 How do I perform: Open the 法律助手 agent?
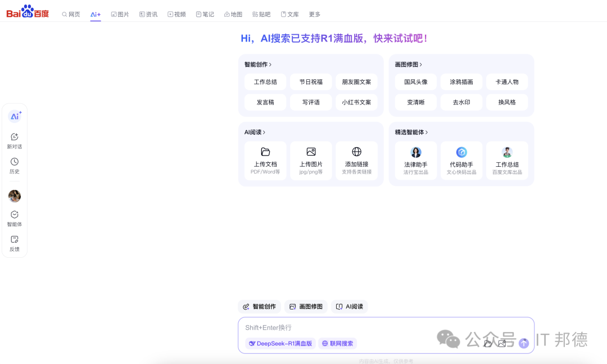[x=416, y=161]
